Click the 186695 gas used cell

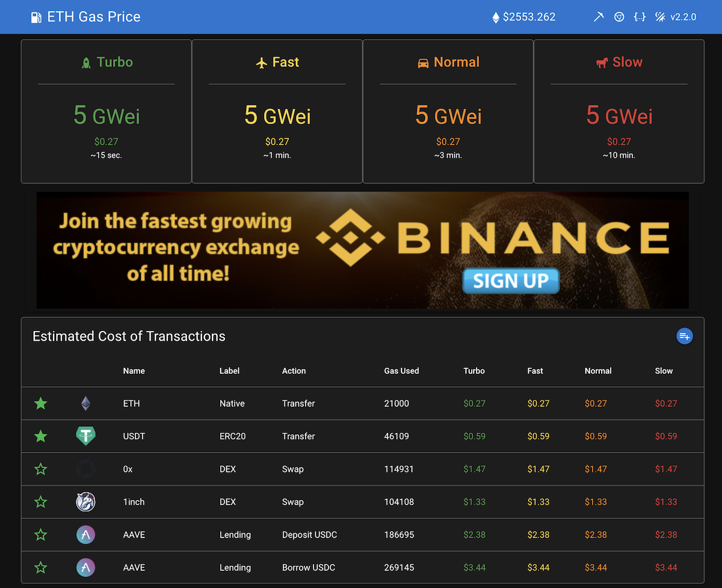pos(399,534)
